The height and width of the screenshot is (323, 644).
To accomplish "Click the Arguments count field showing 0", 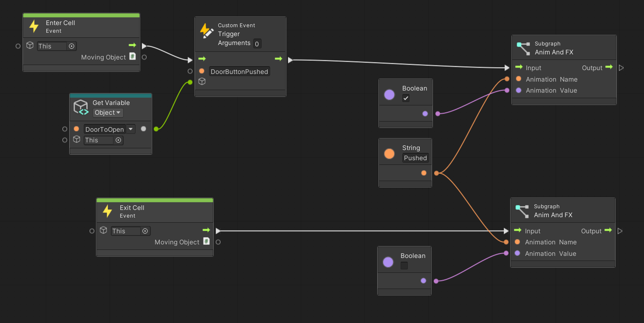I will [x=257, y=44].
